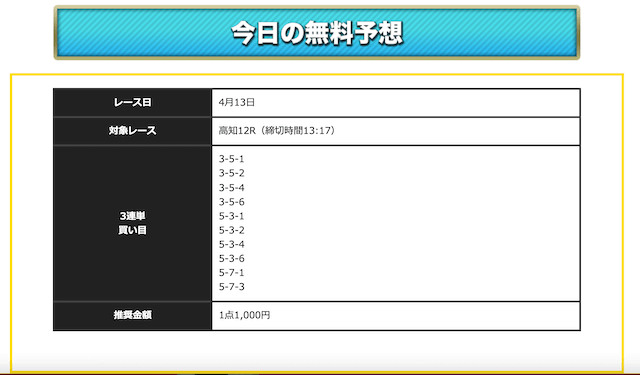The height and width of the screenshot is (375, 640).
Task: Click the 5-7-3 betting combination
Action: point(231,287)
